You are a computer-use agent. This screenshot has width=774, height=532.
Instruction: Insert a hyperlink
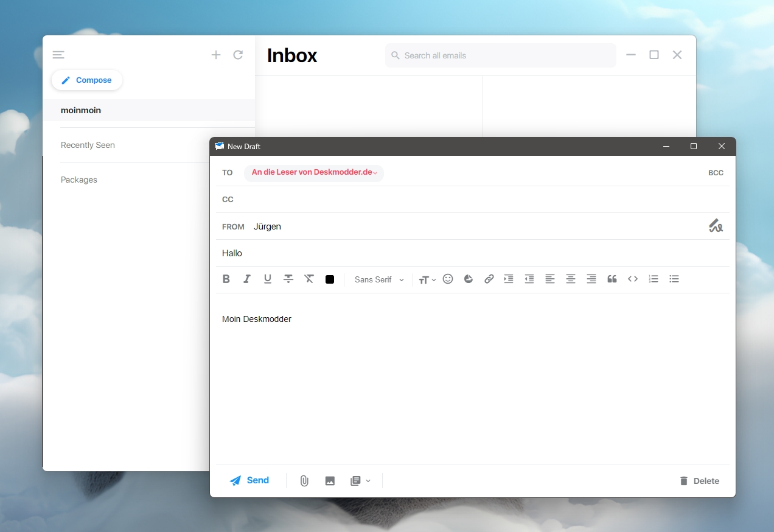tap(489, 279)
